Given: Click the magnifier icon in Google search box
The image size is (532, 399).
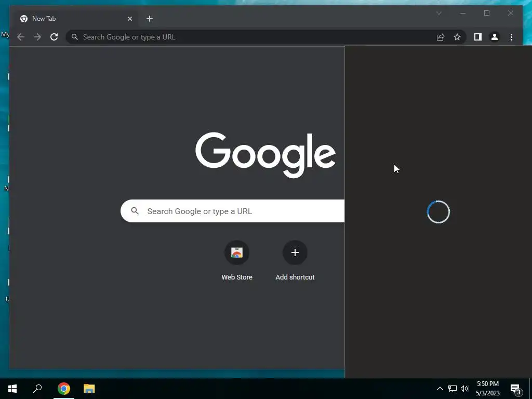Looking at the screenshot, I should pos(135,211).
